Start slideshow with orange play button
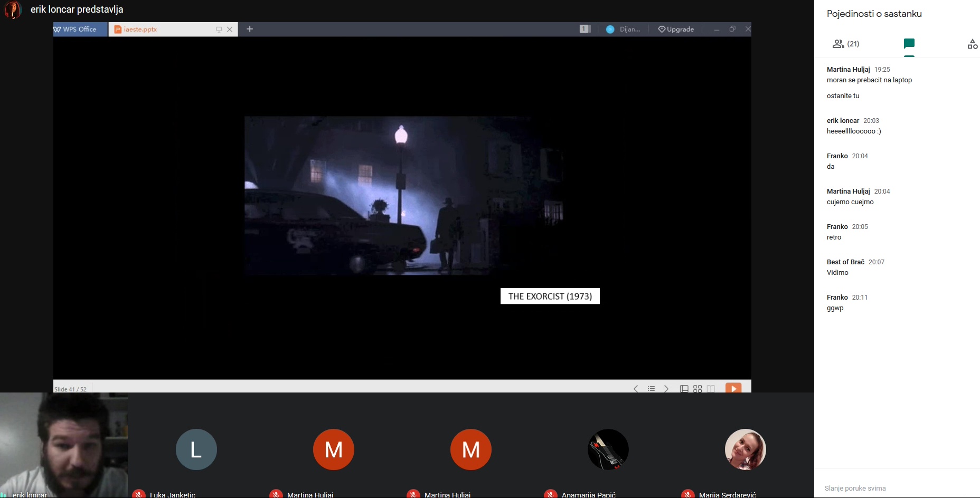The height and width of the screenshot is (498, 980). (x=733, y=388)
